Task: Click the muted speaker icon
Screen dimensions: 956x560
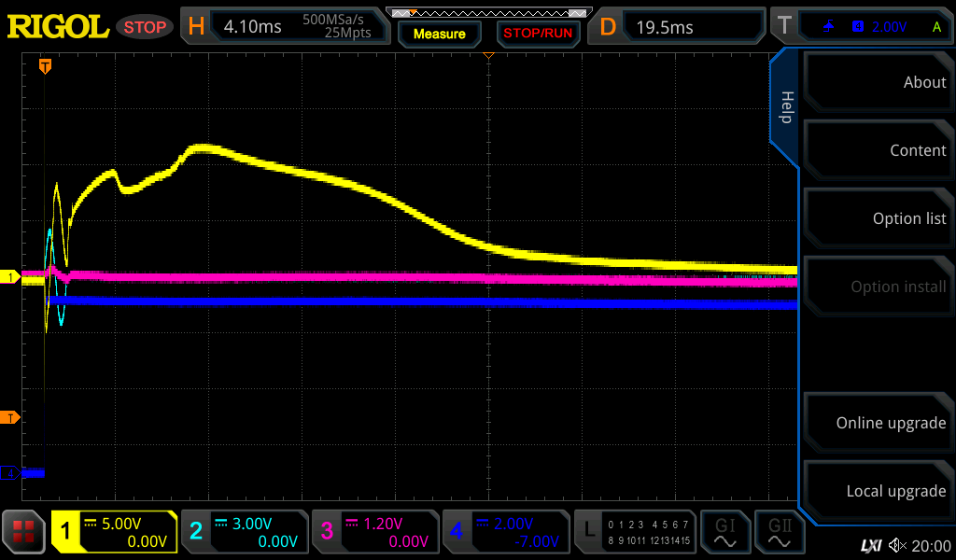Action: [x=898, y=545]
